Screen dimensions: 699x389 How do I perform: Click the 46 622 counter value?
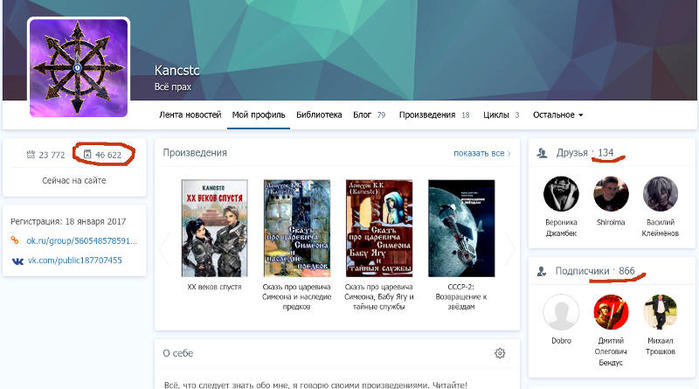(108, 155)
